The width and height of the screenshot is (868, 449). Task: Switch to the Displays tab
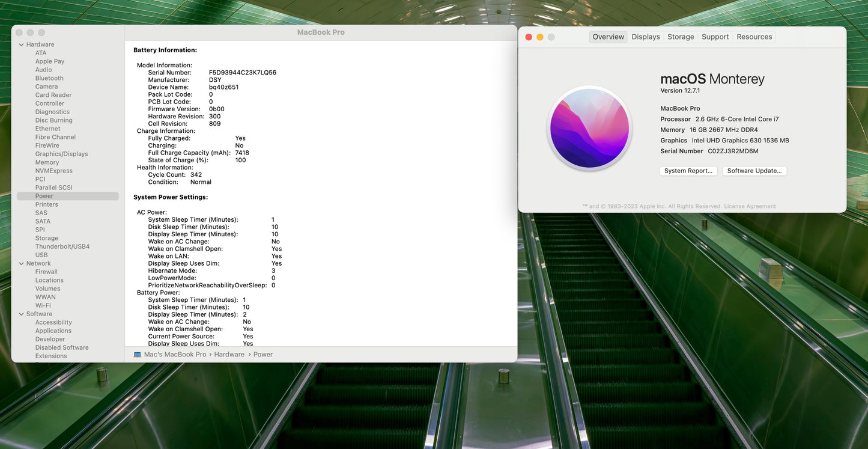(x=646, y=37)
